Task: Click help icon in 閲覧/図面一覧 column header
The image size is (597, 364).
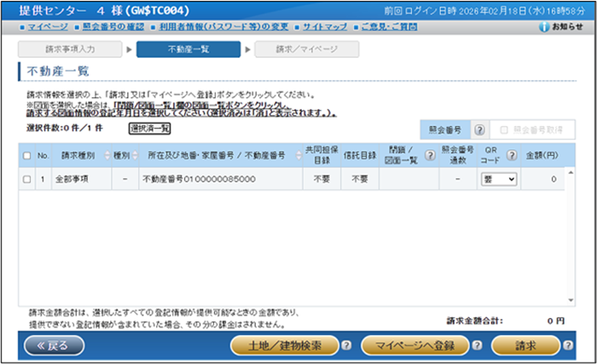Action: pyautogui.click(x=430, y=155)
